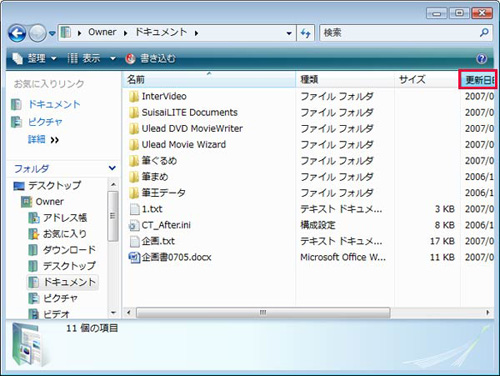Expand arrow after ドキュメント breadcrumb

tap(196, 33)
